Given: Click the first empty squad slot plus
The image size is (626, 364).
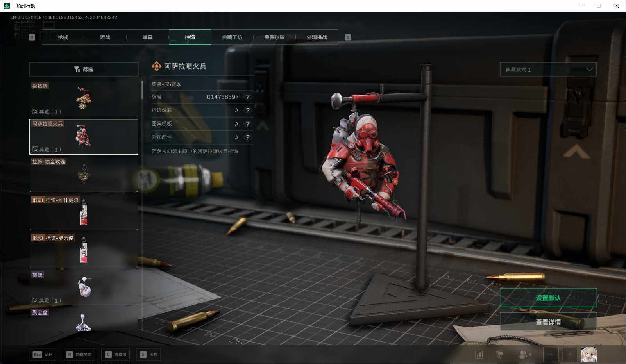Looking at the screenshot, I should point(551,354).
